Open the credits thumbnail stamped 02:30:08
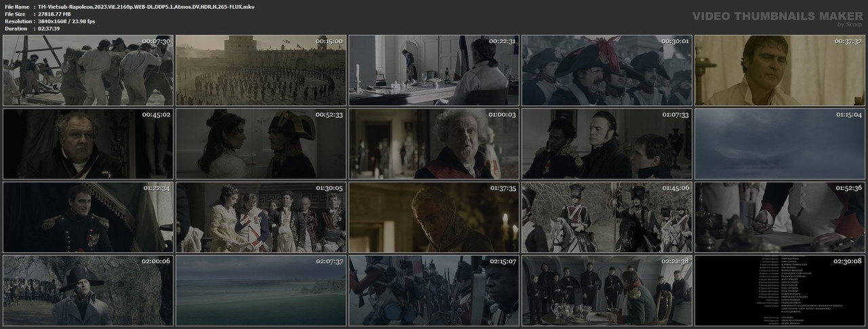Screen dimensions: 868x329 tap(780, 290)
